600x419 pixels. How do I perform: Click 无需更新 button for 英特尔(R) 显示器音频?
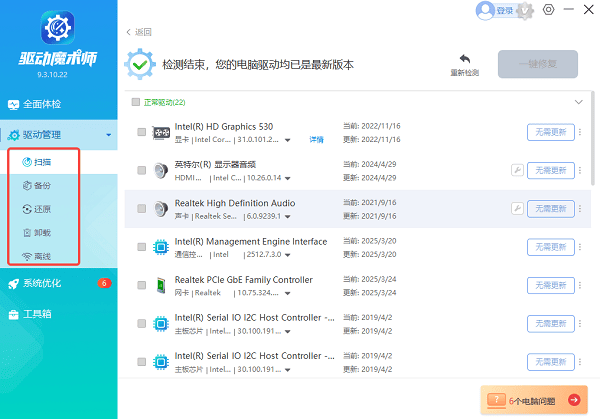pos(551,170)
